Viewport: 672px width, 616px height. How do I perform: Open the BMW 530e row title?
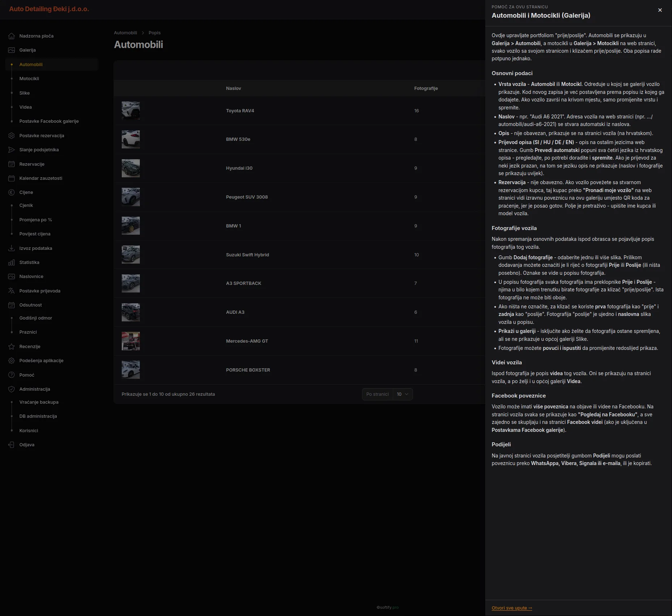pyautogui.click(x=238, y=139)
